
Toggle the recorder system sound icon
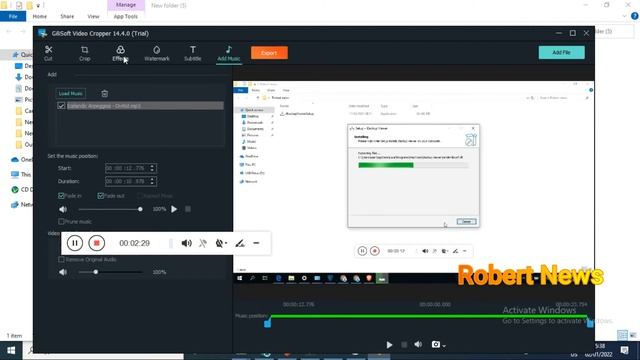point(187,243)
